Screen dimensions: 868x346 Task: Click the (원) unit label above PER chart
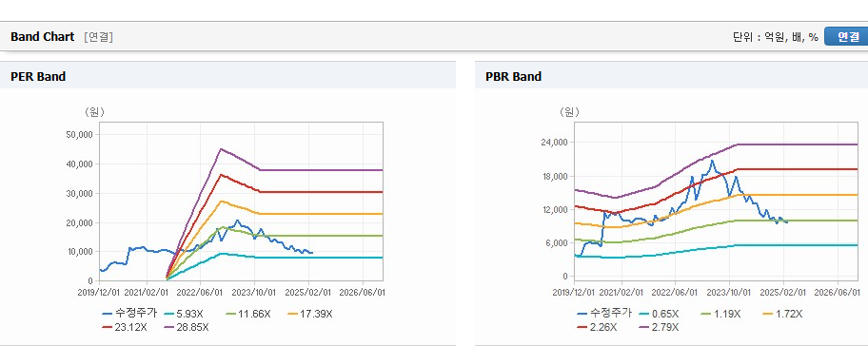point(94,112)
